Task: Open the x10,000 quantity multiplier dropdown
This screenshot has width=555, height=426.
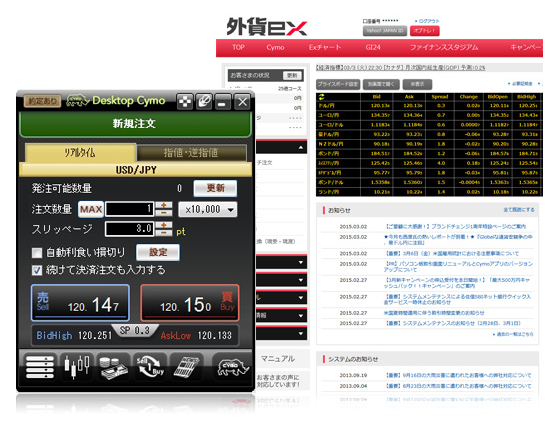Action: tap(208, 209)
